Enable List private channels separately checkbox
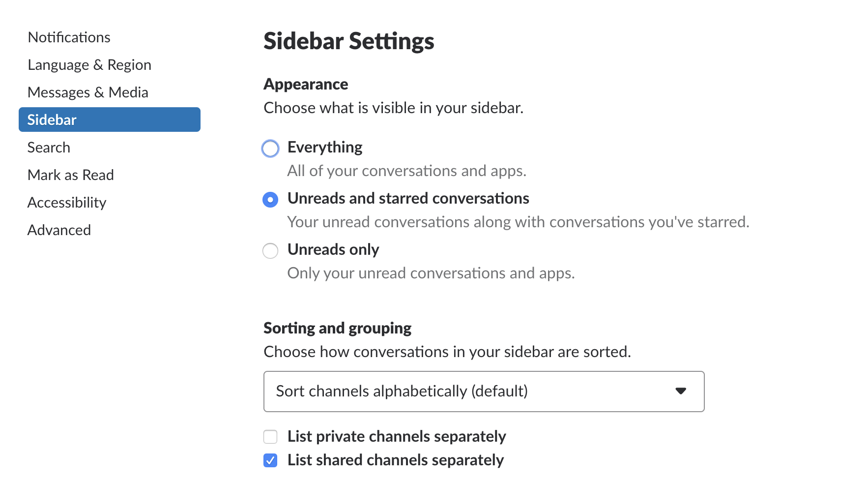 [x=270, y=437]
